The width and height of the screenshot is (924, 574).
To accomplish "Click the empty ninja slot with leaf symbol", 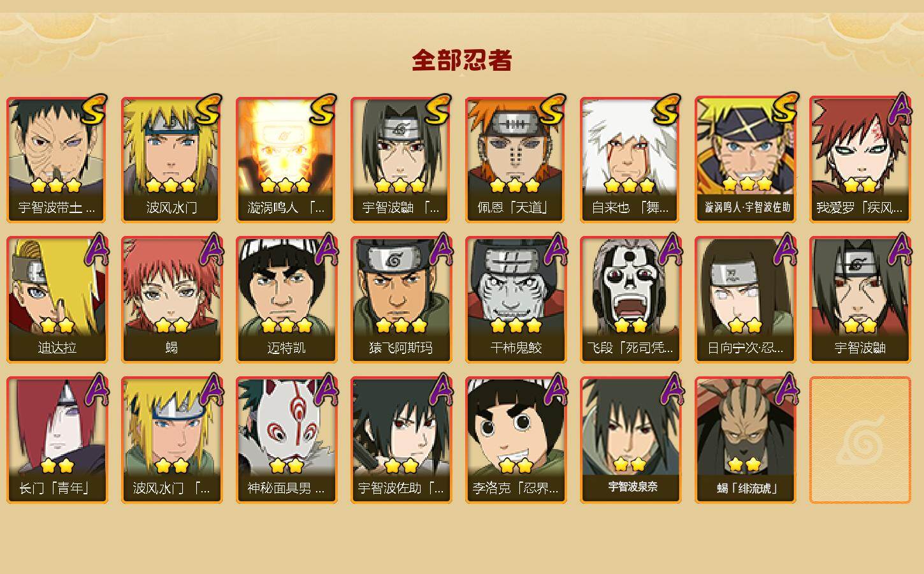I will 860,440.
